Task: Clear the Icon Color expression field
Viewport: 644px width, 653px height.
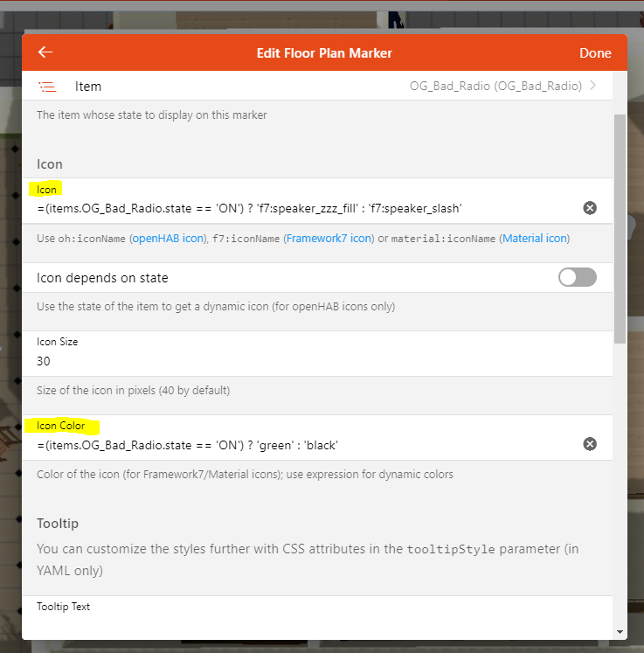Action: tap(590, 444)
